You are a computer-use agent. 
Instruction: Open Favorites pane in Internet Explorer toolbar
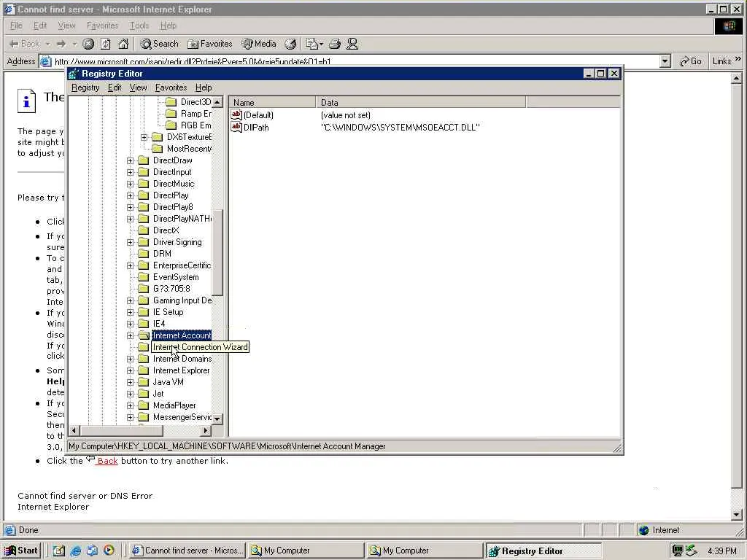(209, 44)
